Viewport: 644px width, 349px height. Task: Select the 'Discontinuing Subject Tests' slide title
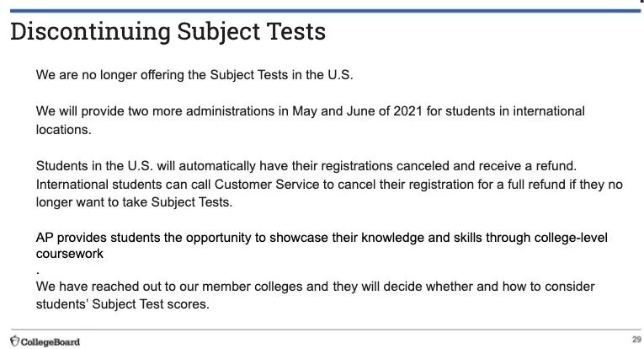[x=168, y=32]
